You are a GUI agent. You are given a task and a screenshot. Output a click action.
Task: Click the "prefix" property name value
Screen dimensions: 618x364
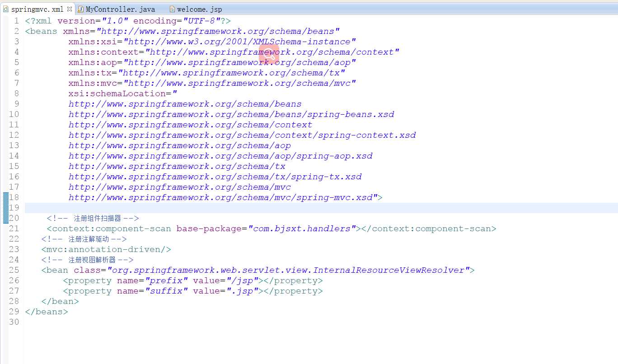click(x=166, y=280)
